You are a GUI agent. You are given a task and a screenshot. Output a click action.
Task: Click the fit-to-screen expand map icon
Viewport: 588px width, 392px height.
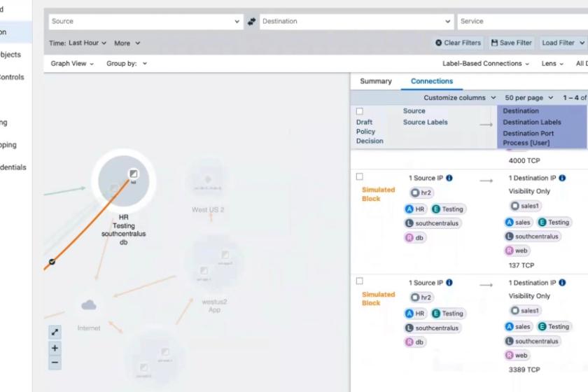point(55,332)
